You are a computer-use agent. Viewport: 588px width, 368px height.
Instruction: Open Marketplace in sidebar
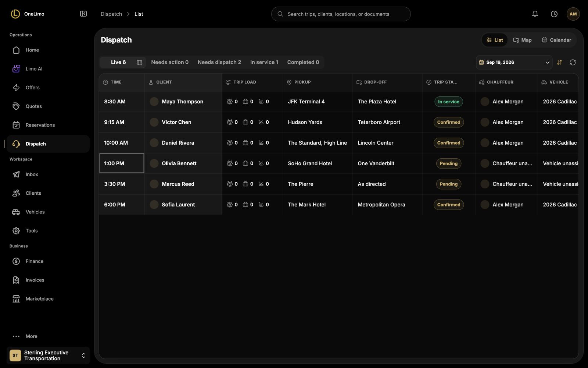point(48,299)
